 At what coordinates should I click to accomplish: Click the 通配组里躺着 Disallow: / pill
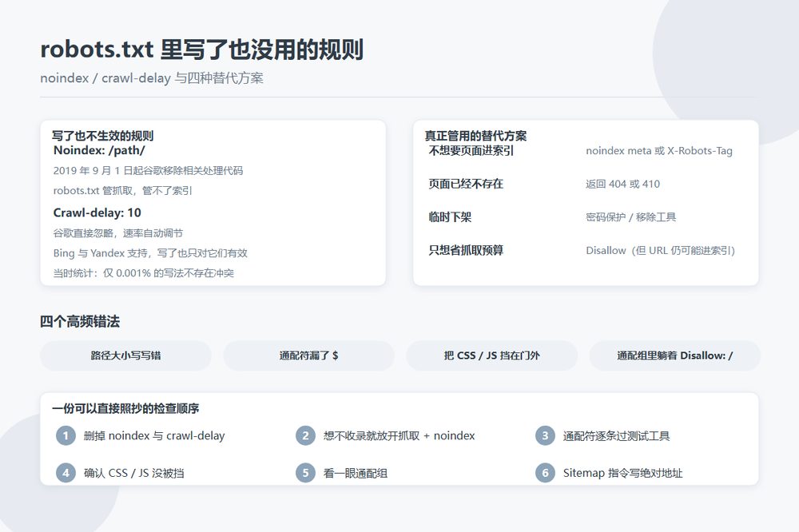pyautogui.click(x=674, y=355)
